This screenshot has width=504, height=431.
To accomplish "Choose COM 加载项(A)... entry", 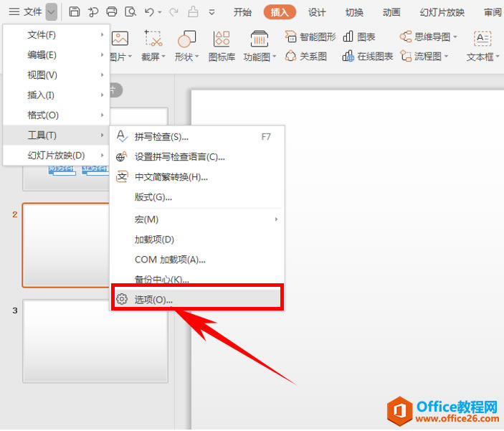I will click(x=197, y=259).
